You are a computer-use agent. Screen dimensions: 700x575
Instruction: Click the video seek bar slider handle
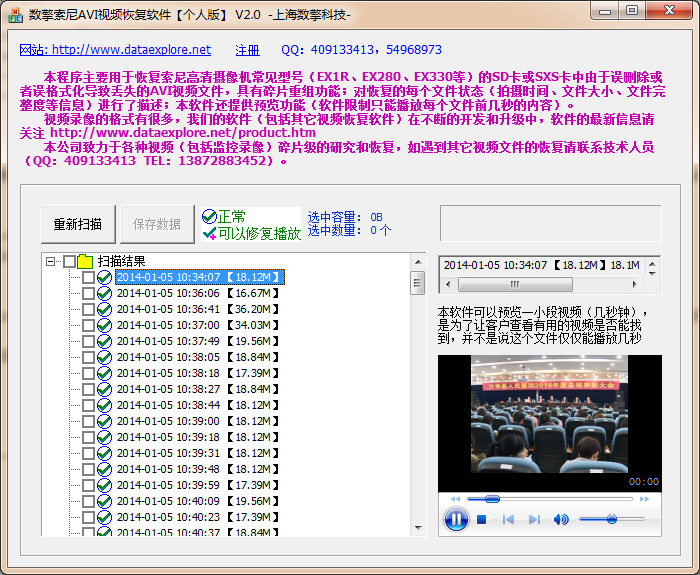492,499
